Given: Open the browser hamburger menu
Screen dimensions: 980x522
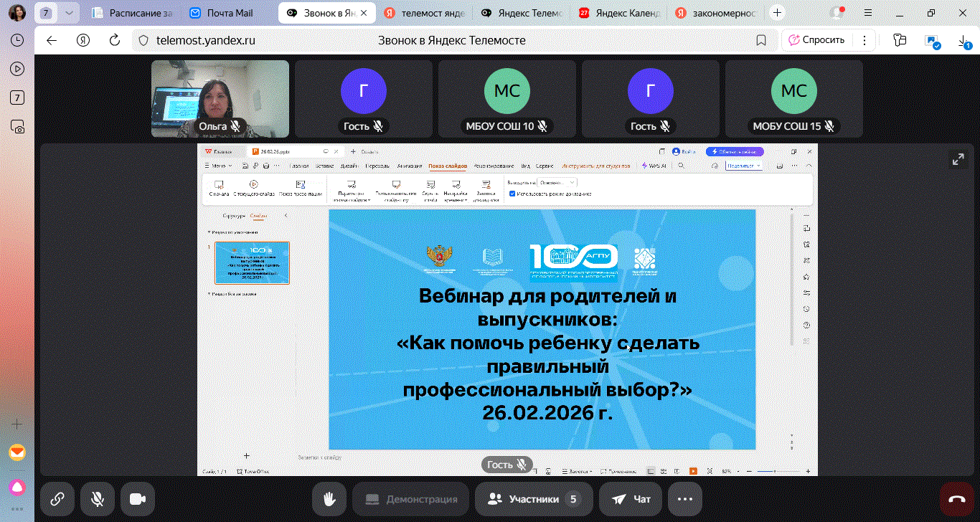Looking at the screenshot, I should pyautogui.click(x=868, y=13).
